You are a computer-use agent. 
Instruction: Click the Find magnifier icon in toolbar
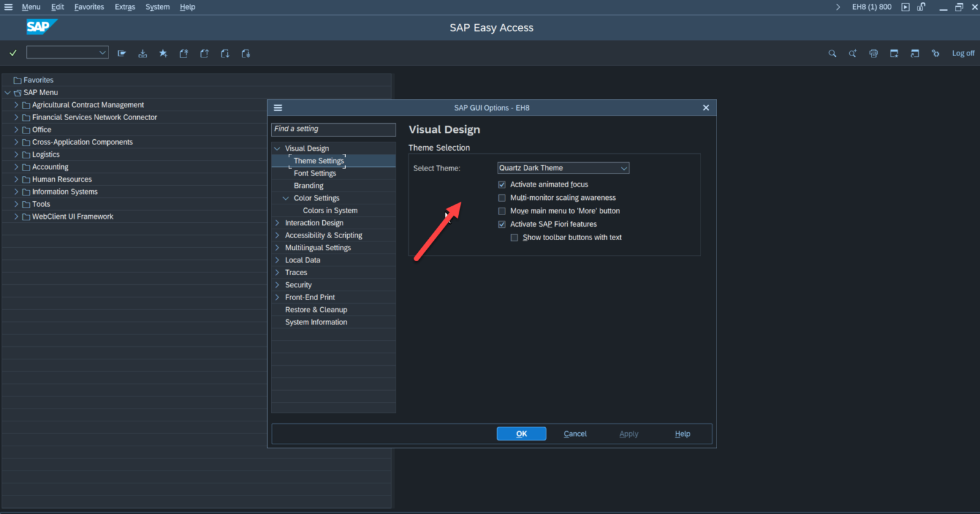[832, 54]
